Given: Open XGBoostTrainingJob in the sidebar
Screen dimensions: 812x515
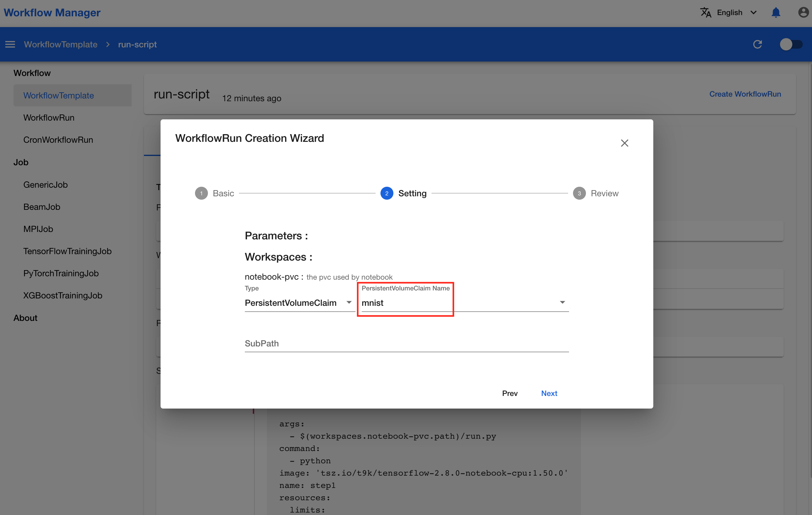Looking at the screenshot, I should (63, 295).
